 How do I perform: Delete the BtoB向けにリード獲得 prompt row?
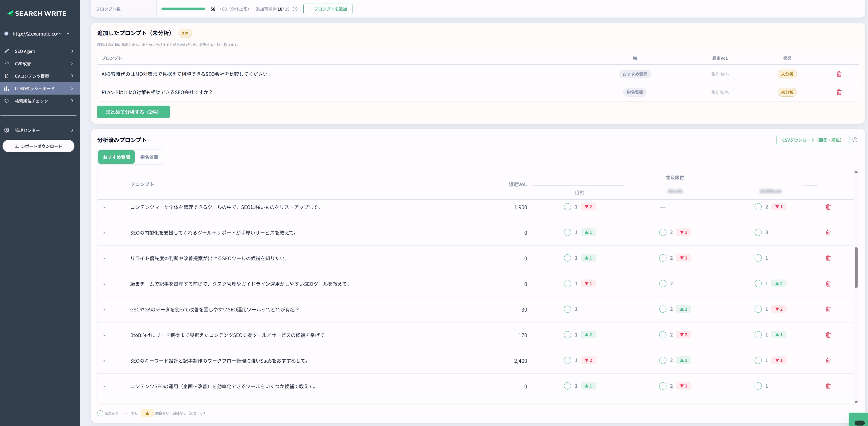coord(828,335)
